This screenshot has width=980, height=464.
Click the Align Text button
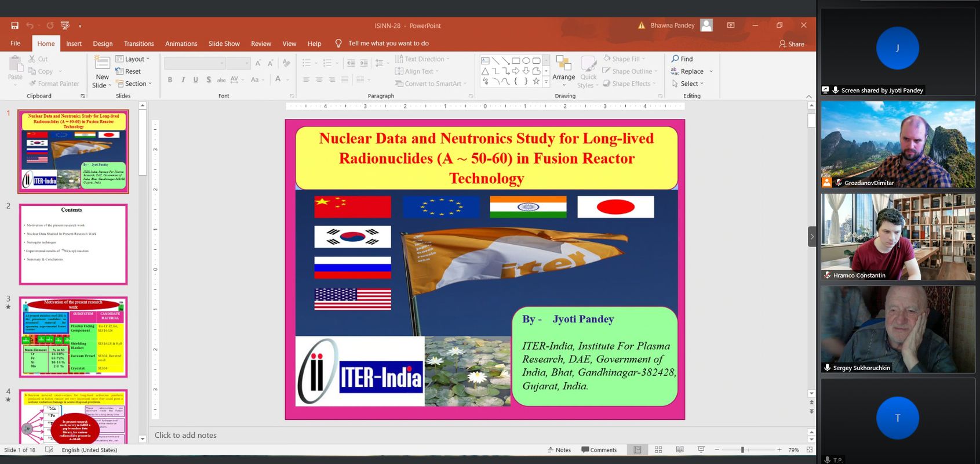[417, 71]
